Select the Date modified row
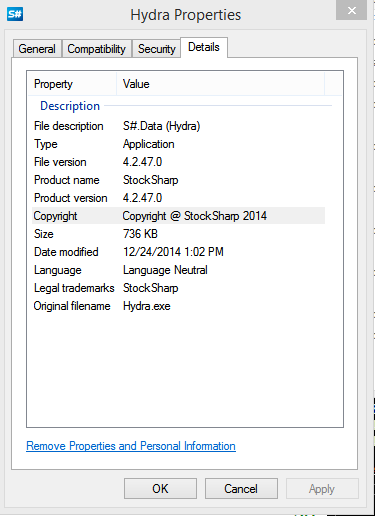375x516 pixels. [x=178, y=252]
